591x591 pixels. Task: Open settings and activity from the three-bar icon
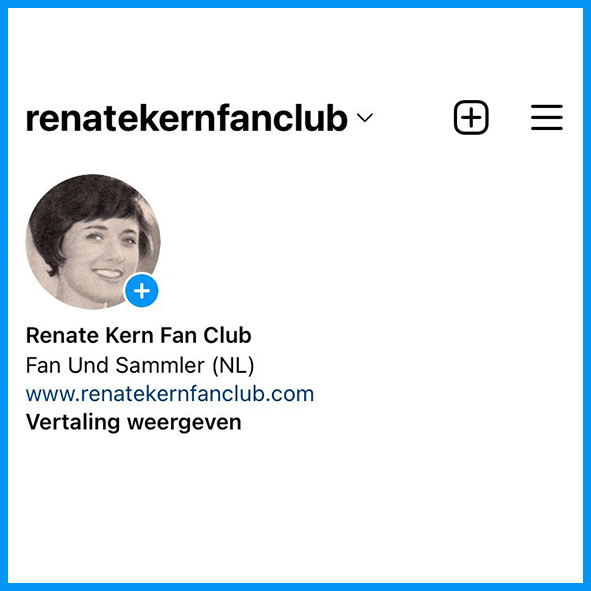[547, 118]
